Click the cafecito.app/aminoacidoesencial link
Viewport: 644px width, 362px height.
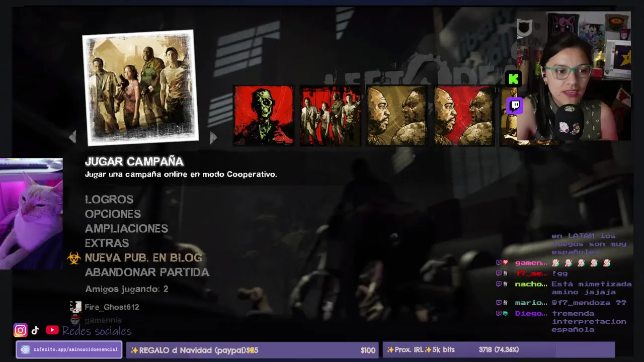(x=69, y=349)
